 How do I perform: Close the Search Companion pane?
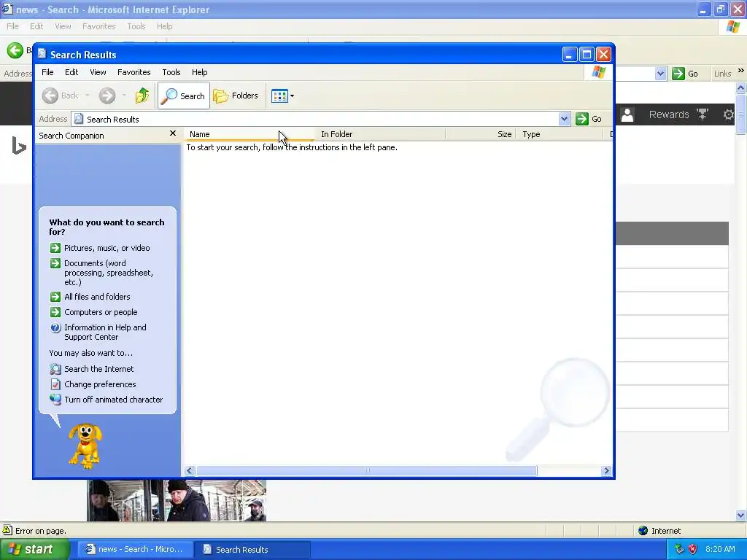(173, 133)
